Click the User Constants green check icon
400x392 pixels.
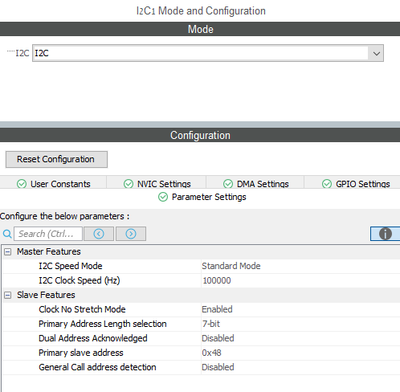click(x=22, y=184)
